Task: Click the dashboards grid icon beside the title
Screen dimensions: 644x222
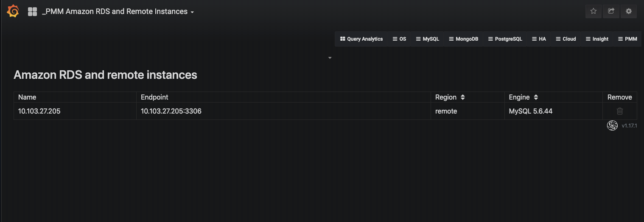Action: [32, 12]
